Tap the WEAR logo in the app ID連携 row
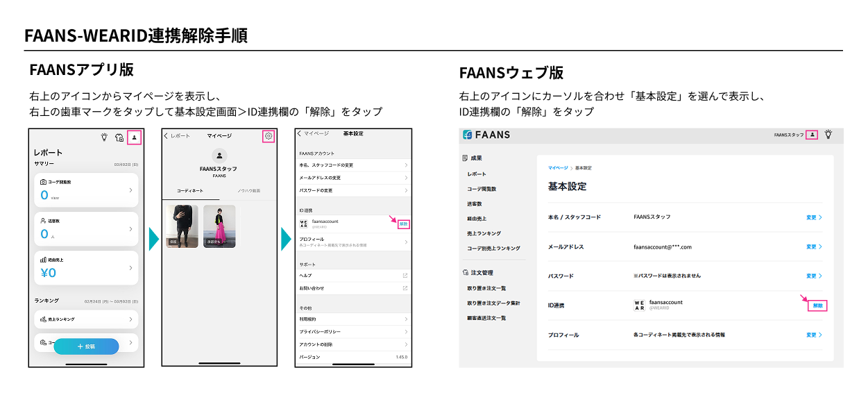 coord(303,224)
